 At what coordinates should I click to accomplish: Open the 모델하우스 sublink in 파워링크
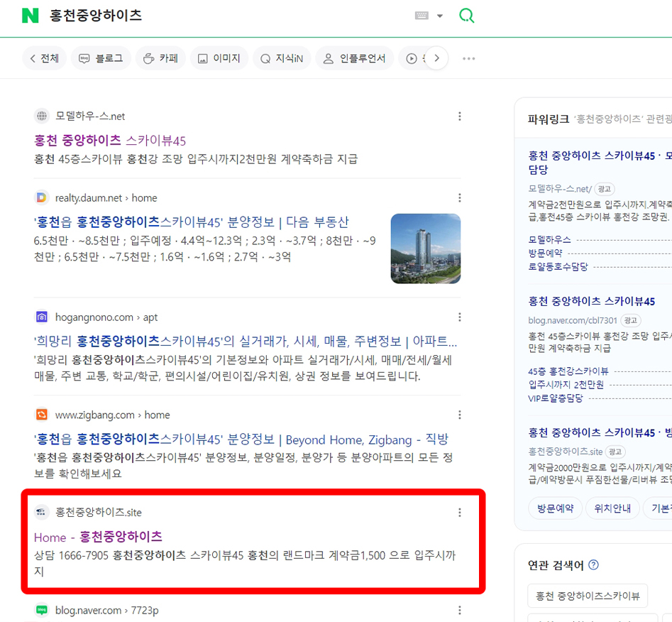549,240
